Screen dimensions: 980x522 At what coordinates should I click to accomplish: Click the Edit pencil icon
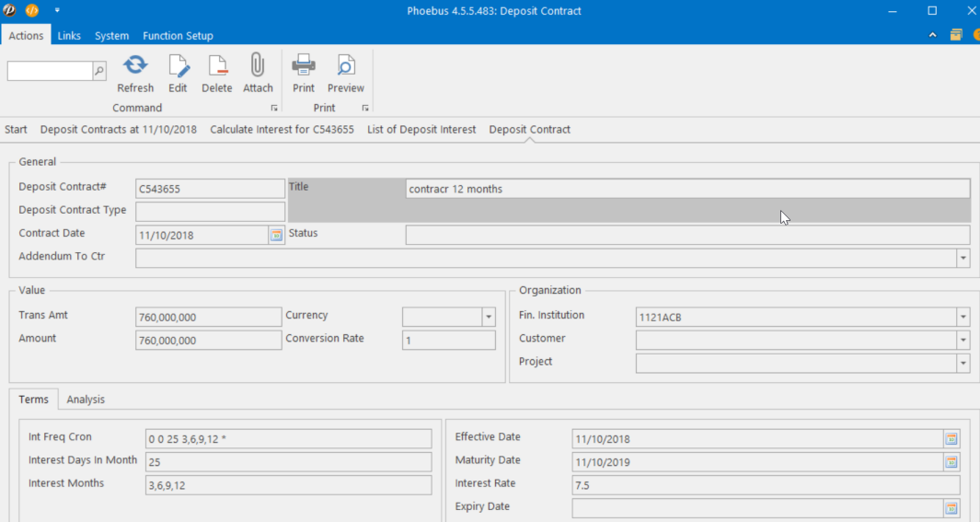point(178,65)
